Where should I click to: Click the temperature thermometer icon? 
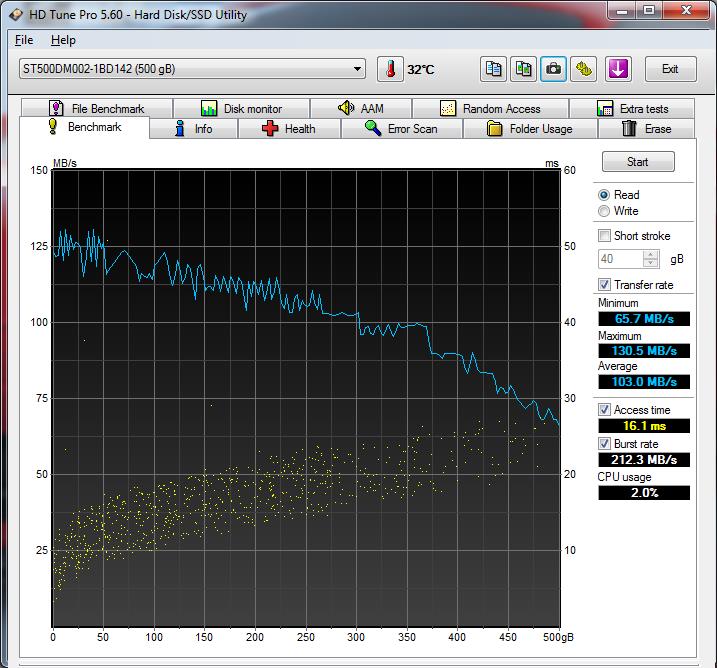pyautogui.click(x=390, y=69)
